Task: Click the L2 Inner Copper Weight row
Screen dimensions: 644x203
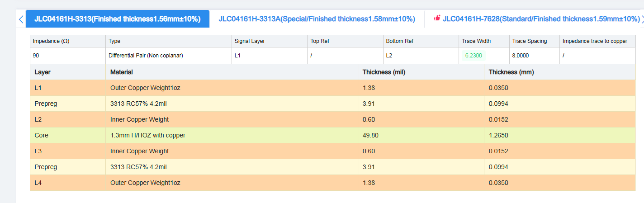Action: click(332, 119)
